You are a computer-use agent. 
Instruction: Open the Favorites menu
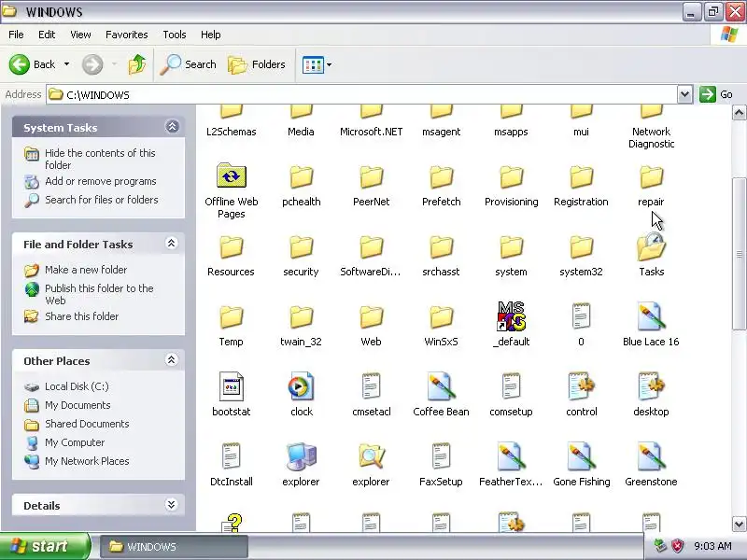click(x=127, y=35)
